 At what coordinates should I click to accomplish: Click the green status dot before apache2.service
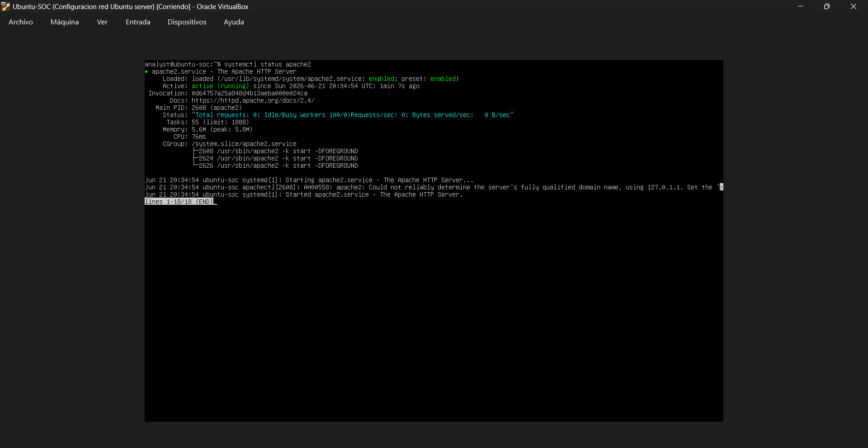click(x=146, y=71)
